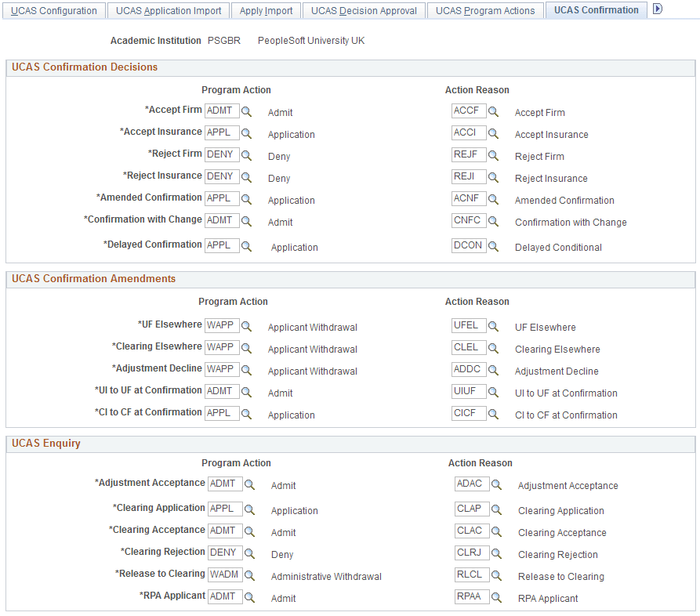Open the CNFC Confirmation with Change lookup
This screenshot has height=616, width=700.
pos(493,222)
